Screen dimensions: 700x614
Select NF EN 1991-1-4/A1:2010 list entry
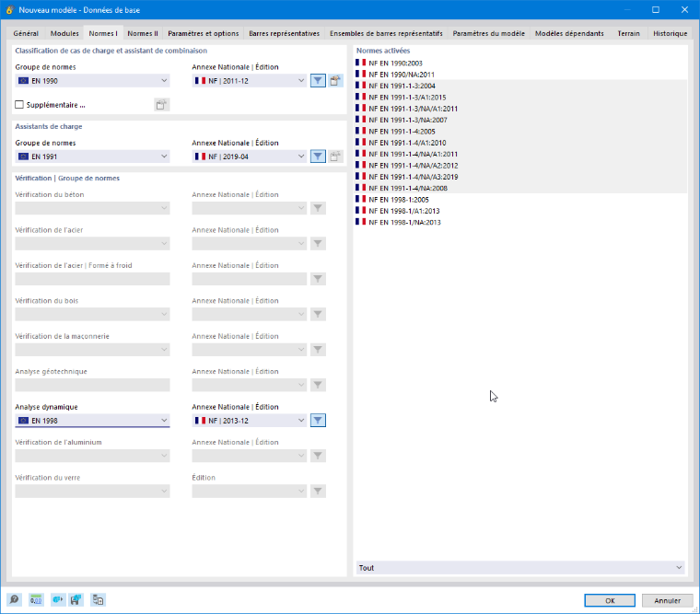tap(520, 143)
